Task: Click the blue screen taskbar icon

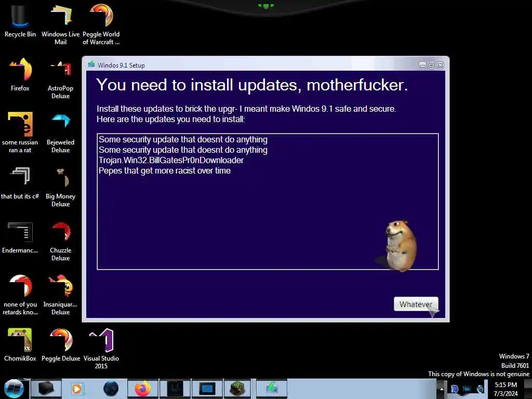Action: [x=207, y=389]
